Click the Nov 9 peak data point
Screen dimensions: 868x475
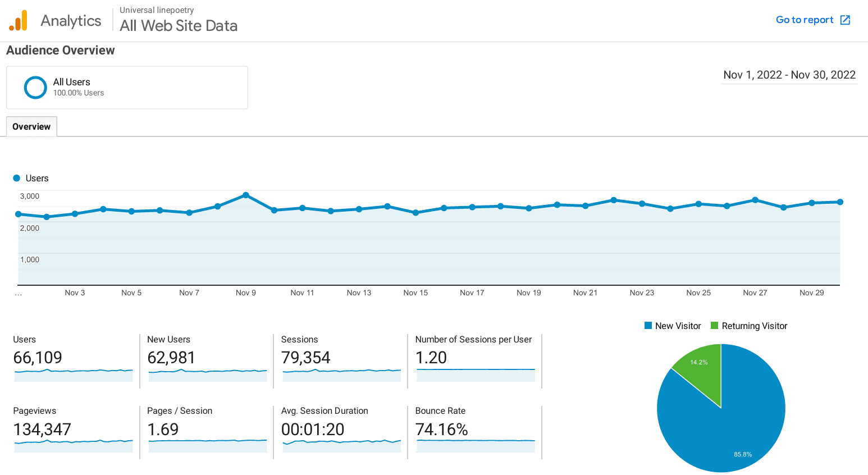click(246, 195)
